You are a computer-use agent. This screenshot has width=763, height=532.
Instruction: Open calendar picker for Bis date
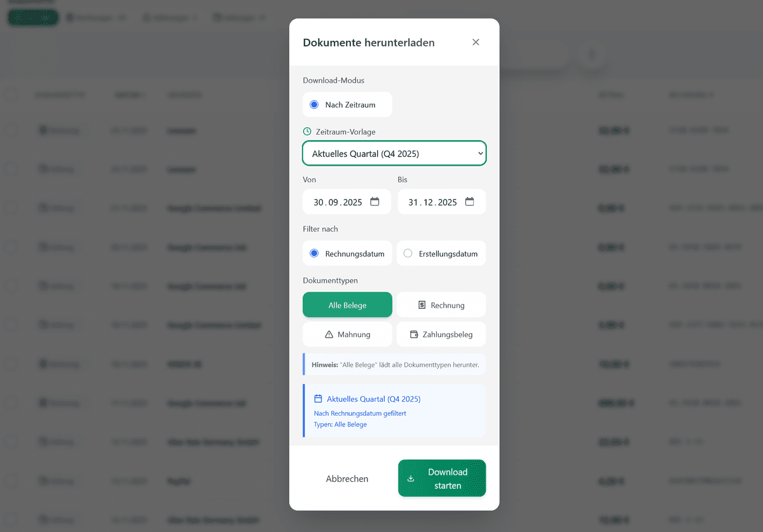point(469,201)
